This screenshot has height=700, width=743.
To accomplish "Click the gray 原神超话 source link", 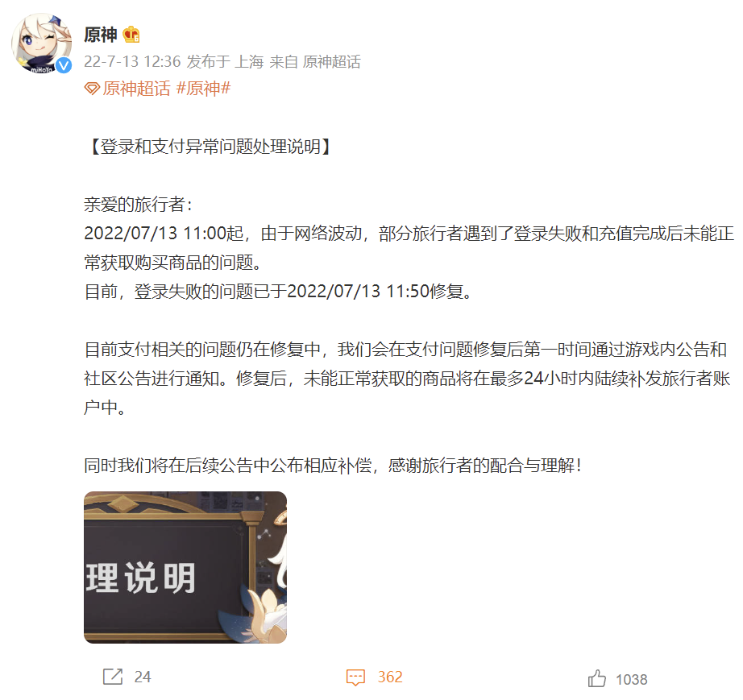I will [332, 61].
